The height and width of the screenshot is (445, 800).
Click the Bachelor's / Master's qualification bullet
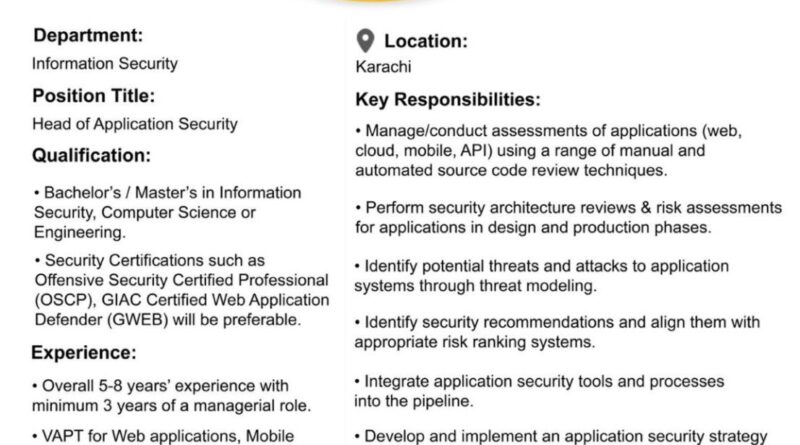167,212
